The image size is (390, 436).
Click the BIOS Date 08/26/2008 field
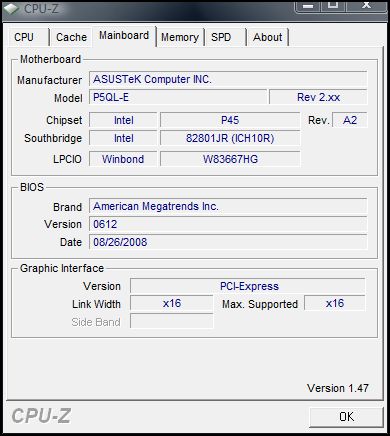[x=228, y=242]
